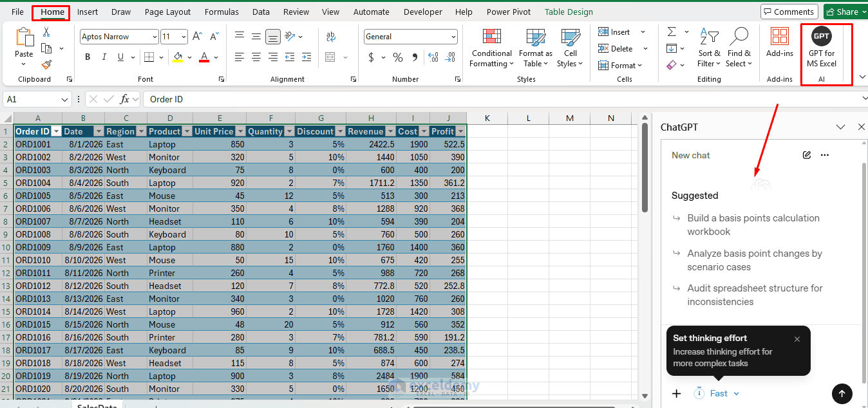Click Format cells button
The height and width of the screenshot is (408, 868).
tap(621, 66)
